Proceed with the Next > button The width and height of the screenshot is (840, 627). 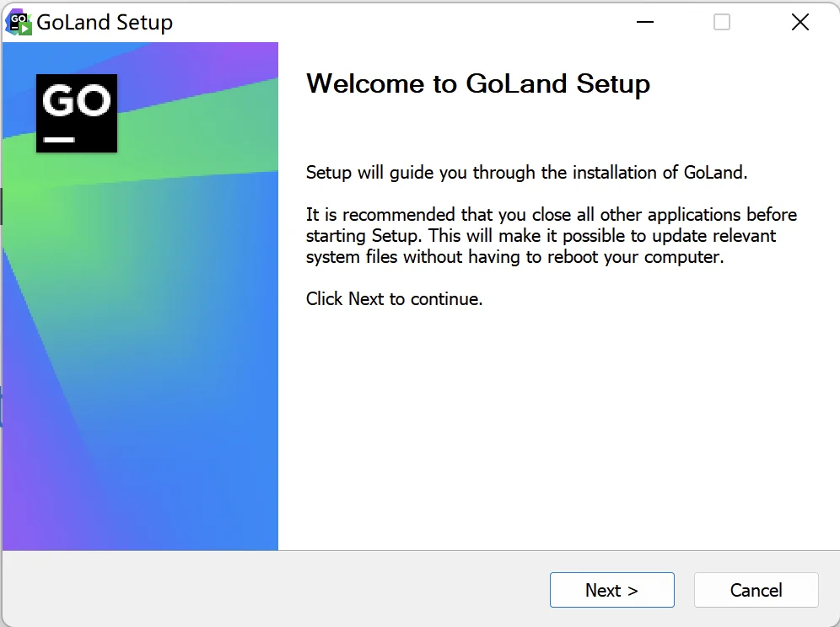[x=611, y=590]
